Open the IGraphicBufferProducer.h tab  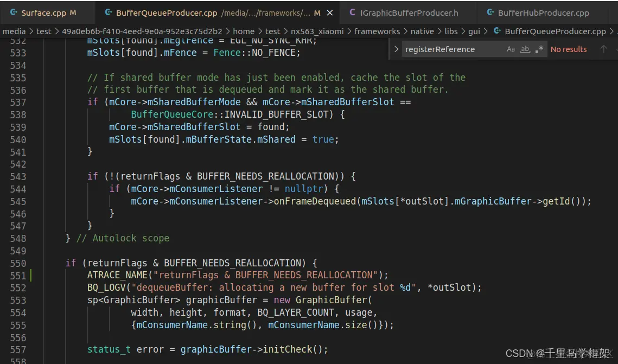(x=409, y=13)
